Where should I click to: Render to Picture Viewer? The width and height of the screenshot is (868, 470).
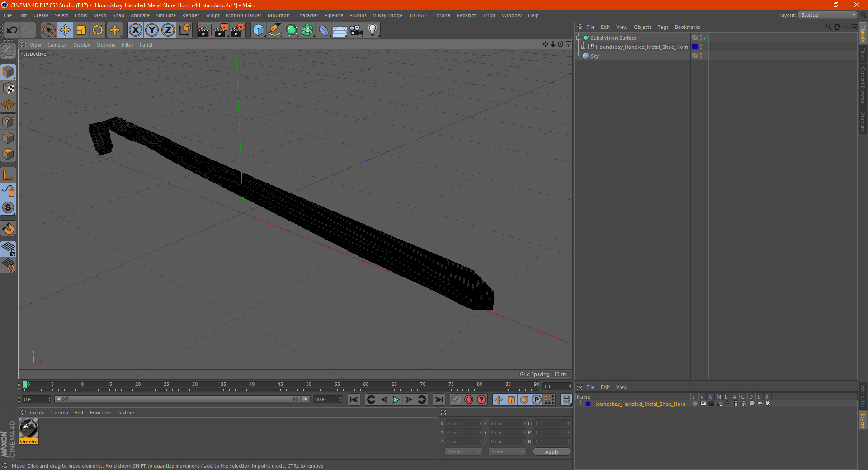tap(221, 30)
